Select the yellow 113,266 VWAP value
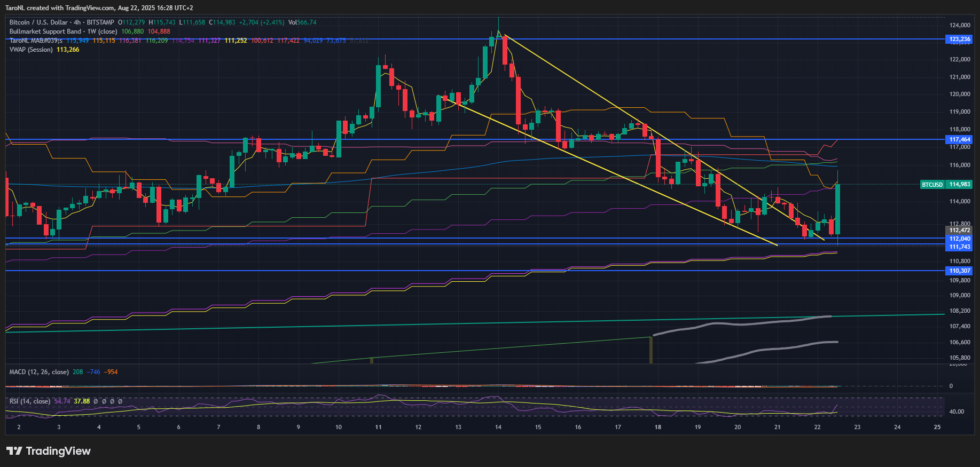 tap(68, 50)
